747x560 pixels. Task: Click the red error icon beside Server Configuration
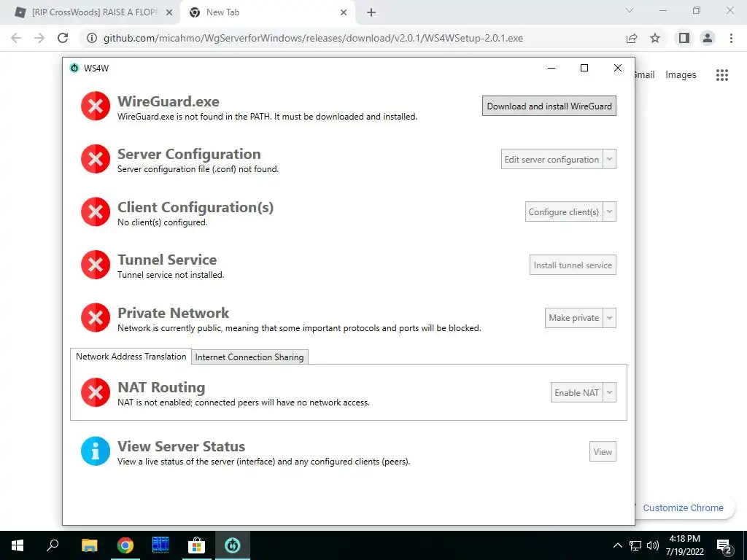[x=96, y=158]
